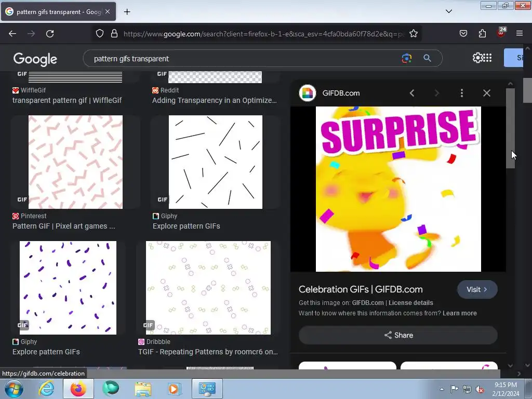Open Google quick settings gear icon

477,58
